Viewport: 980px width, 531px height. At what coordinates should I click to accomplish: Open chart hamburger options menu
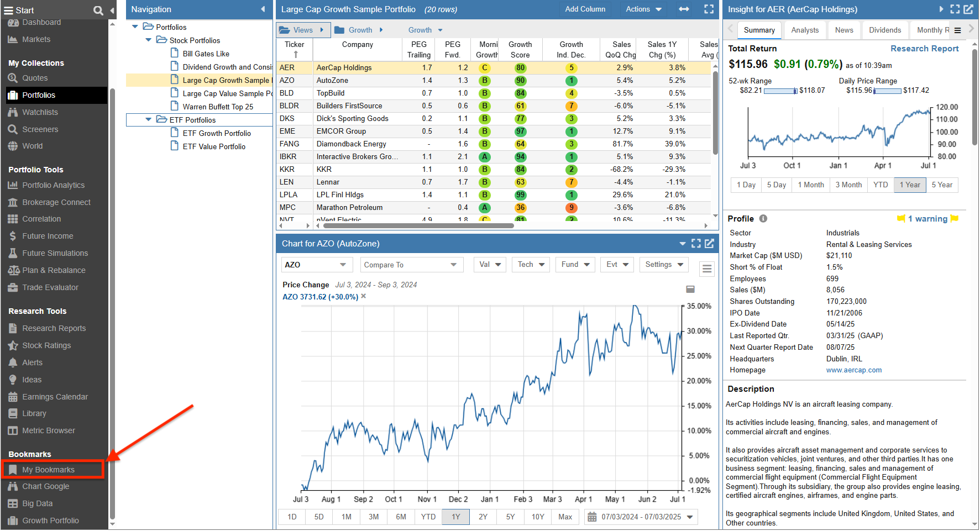pos(706,269)
